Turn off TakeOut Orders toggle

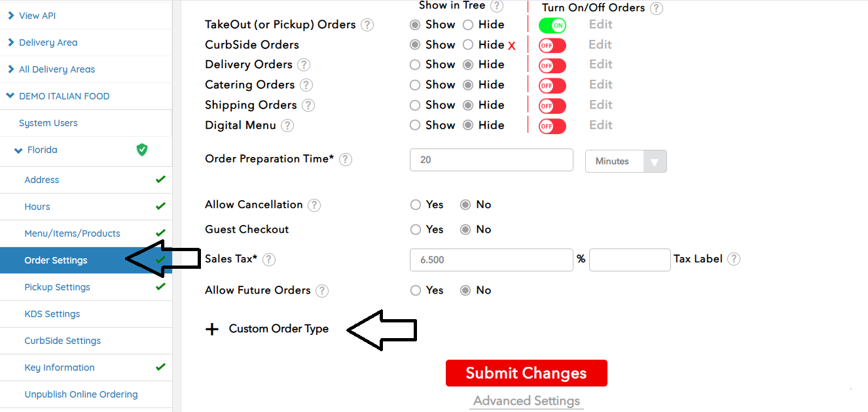click(x=552, y=26)
